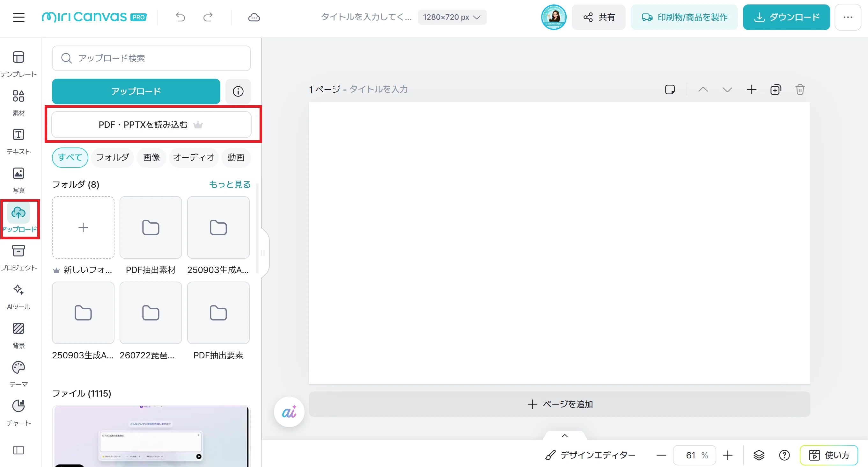Click the undo arrow icon

[180, 17]
